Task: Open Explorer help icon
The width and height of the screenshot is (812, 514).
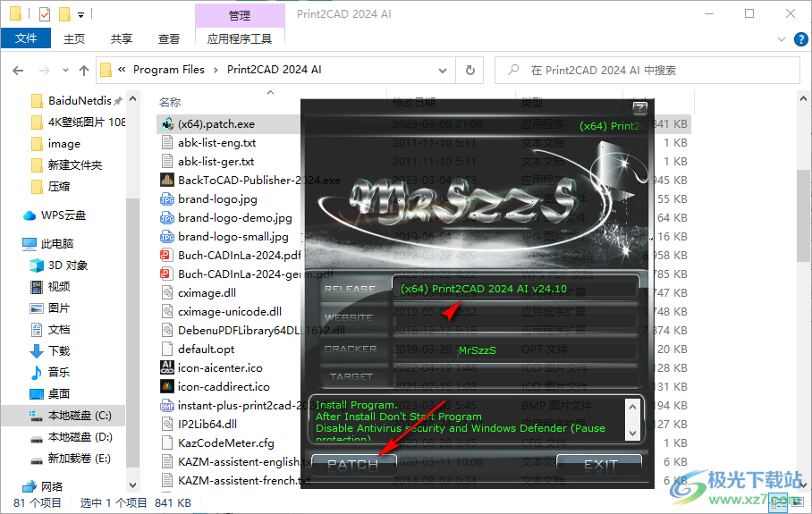Action: point(800,39)
